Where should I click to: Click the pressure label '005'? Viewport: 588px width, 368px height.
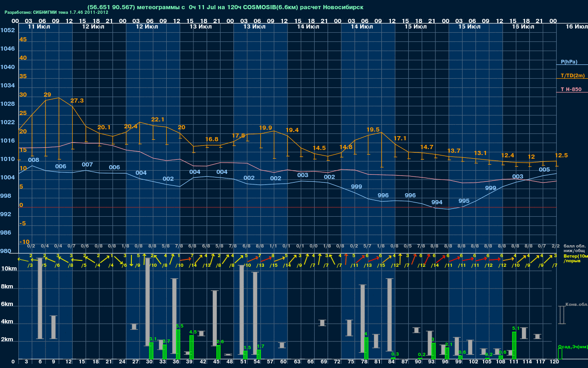544,170
